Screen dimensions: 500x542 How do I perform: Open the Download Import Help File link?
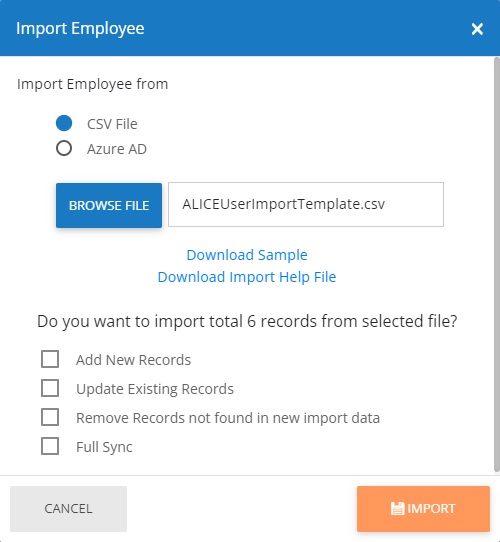click(247, 277)
